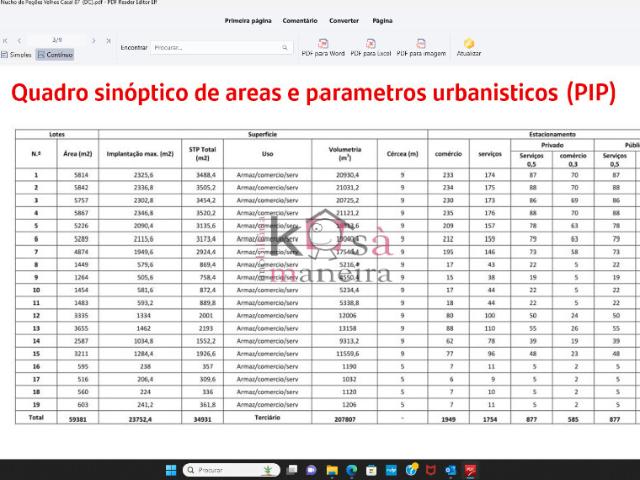Select the 'Estacionamento' table header
This screenshot has width=640, height=480.
(552, 134)
